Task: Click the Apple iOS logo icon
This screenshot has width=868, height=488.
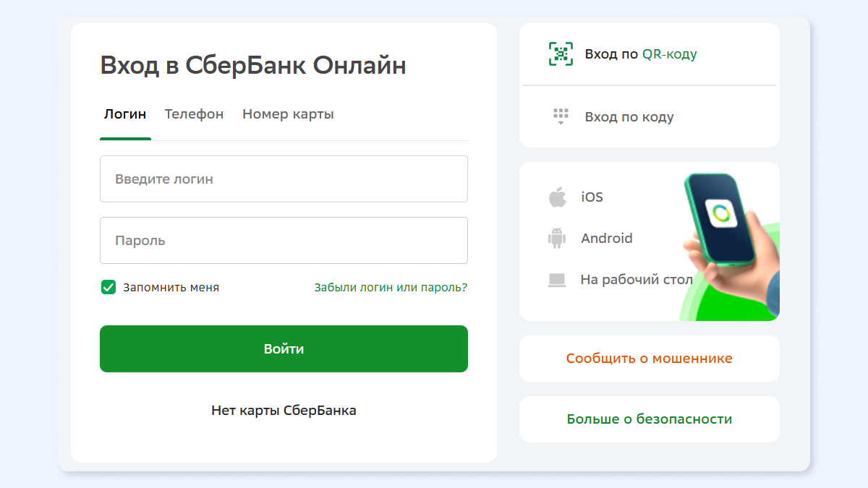Action: (557, 197)
